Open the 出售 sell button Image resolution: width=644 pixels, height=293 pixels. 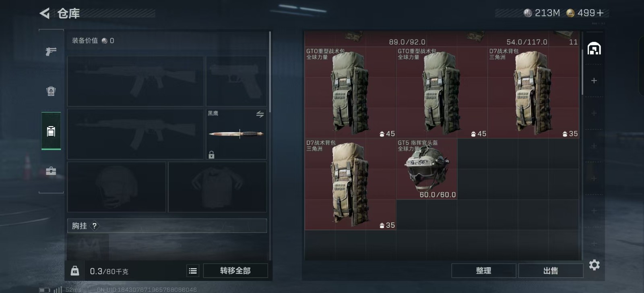pyautogui.click(x=551, y=271)
